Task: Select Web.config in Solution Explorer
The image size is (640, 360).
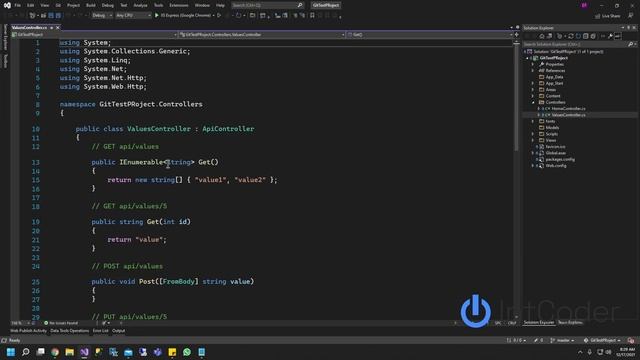Action: pyautogui.click(x=556, y=166)
